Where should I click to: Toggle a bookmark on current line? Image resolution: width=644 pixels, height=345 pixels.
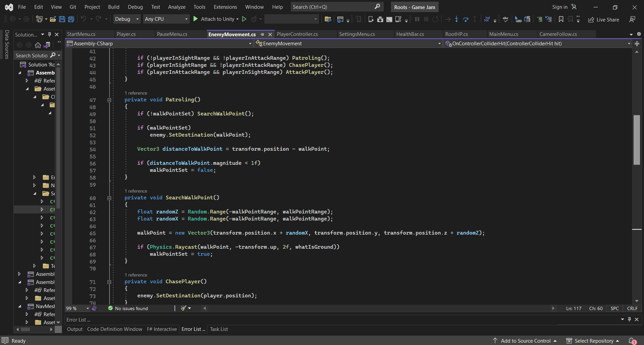(x=561, y=19)
